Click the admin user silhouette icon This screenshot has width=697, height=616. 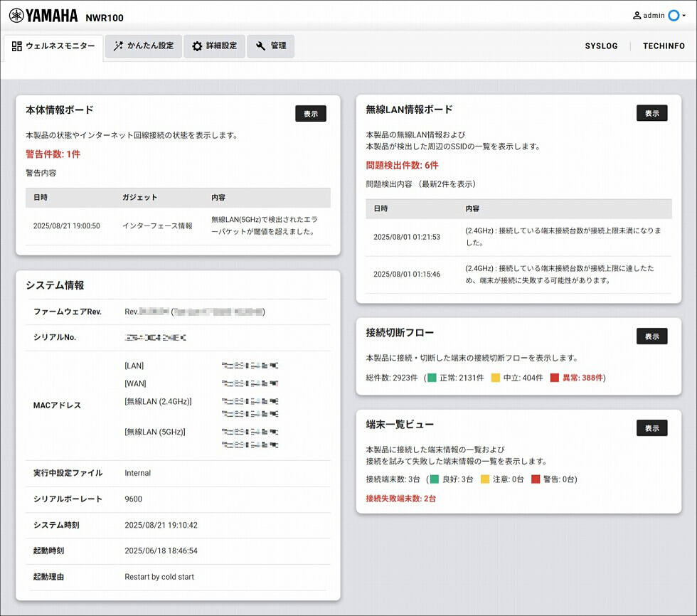click(637, 16)
